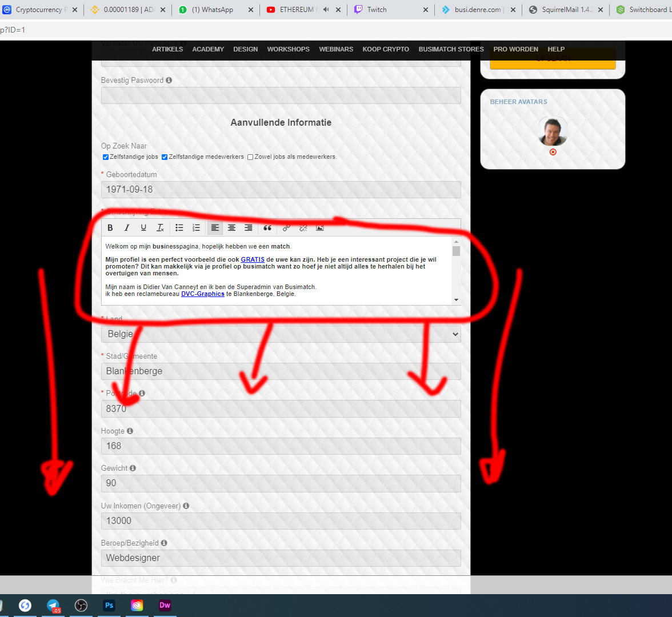Open OBS Studio from the taskbar
672x617 pixels.
coord(81,606)
